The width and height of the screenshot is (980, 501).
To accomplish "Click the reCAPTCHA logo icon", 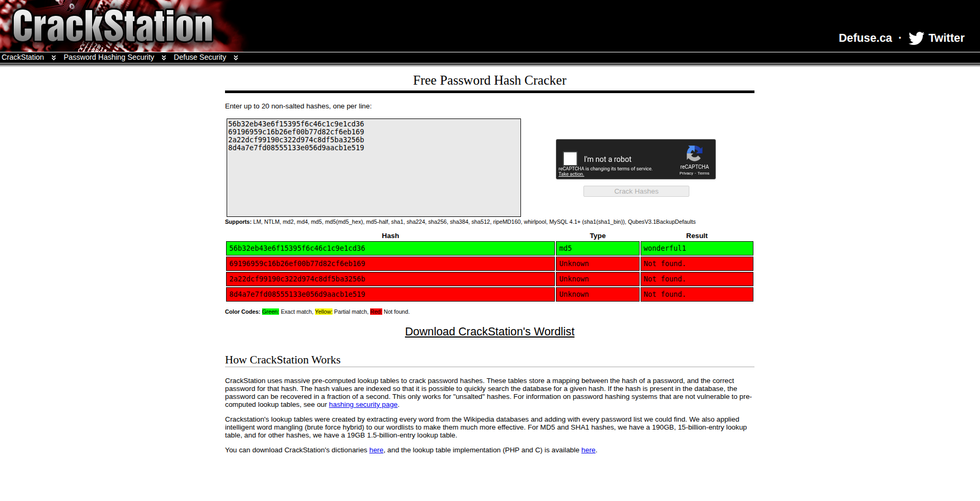I will [694, 153].
